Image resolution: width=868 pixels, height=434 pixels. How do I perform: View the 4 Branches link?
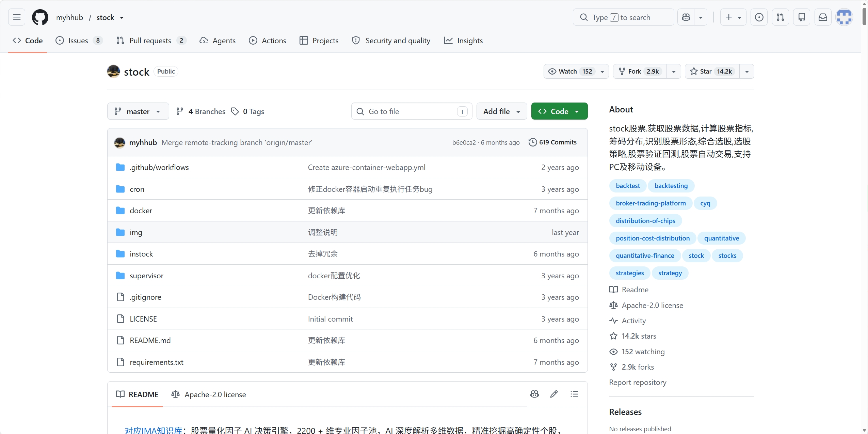pos(201,111)
